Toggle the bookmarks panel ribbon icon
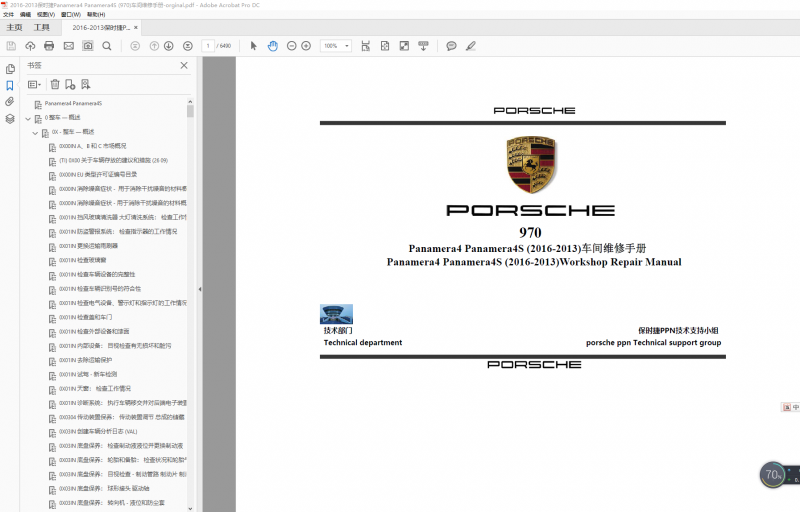The image size is (800, 512). click(10, 85)
